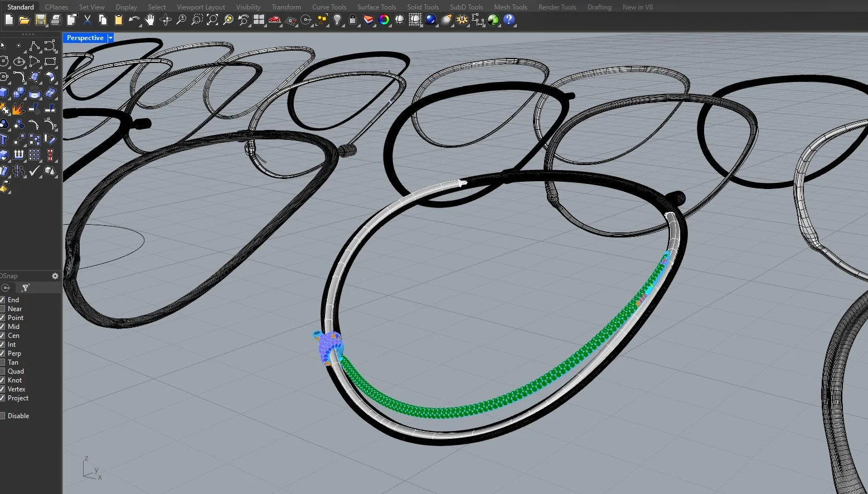Open the Curve Tools menu
Image resolution: width=868 pixels, height=494 pixels.
(x=329, y=7)
